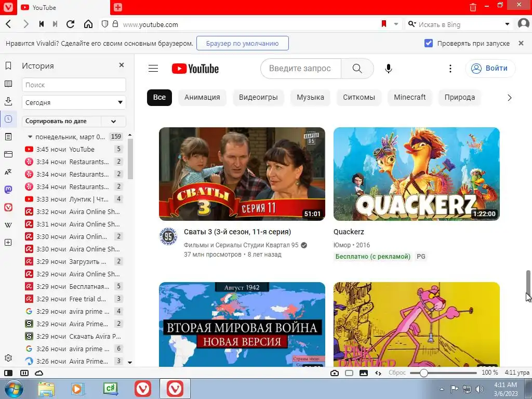Image resolution: width=532 pixels, height=399 pixels.
Task: Open the Translate panel
Action: pos(8,172)
